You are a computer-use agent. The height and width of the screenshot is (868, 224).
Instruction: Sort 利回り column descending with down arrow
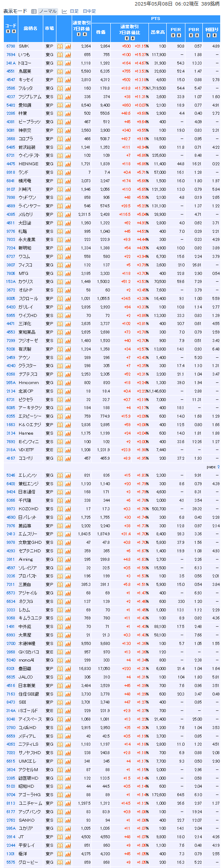point(215,35)
